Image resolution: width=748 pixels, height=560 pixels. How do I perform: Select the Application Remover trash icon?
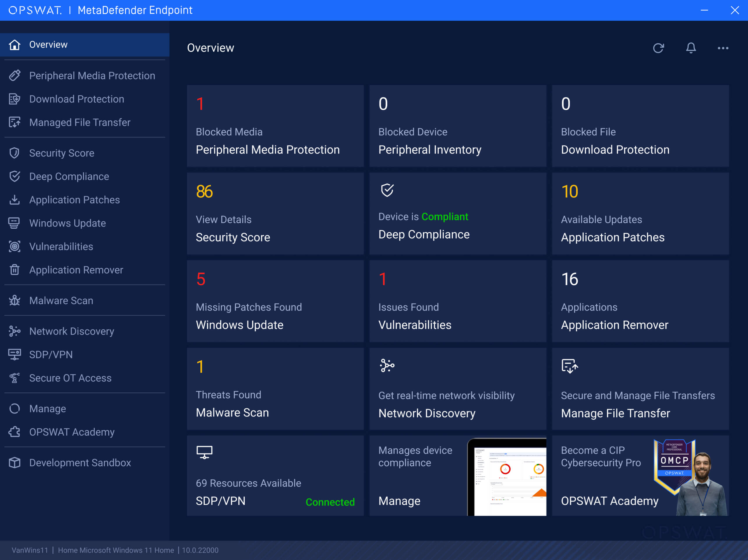click(15, 270)
